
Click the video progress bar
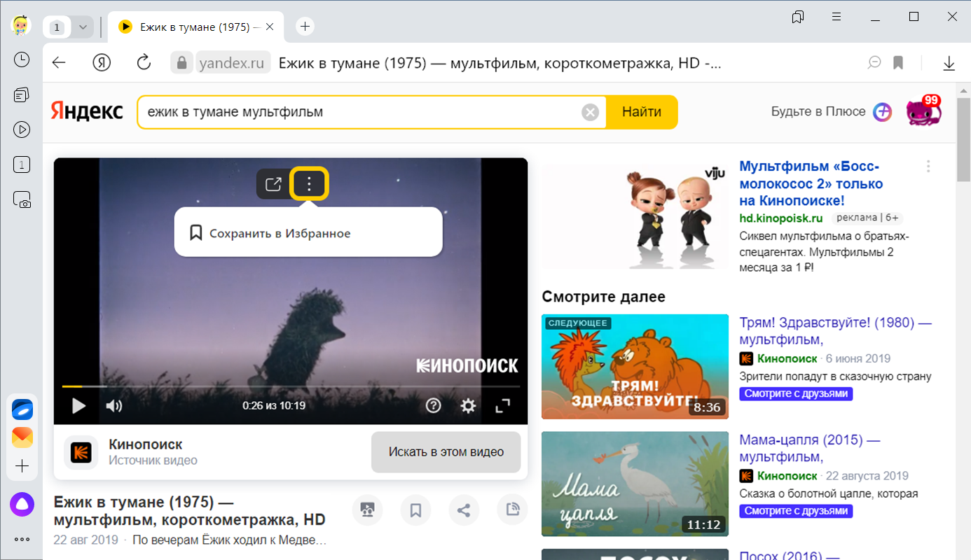[x=291, y=386]
